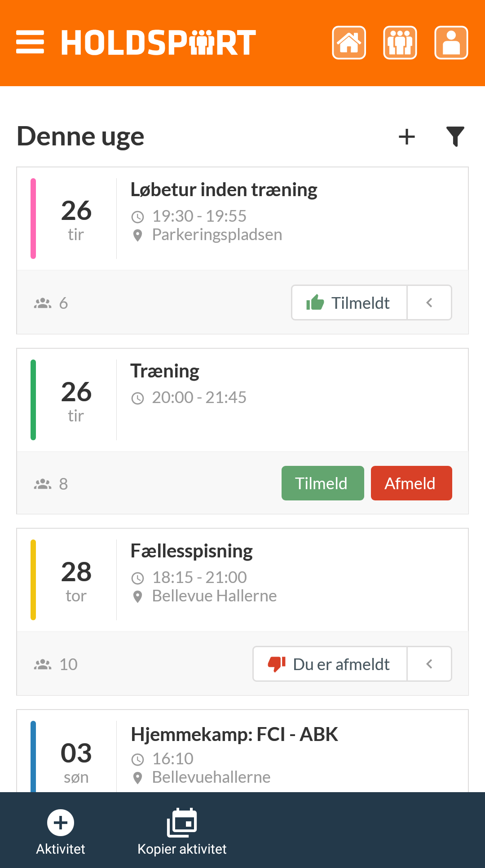Toggle Du er afmeldt status for Fællesspisning
This screenshot has width=485, height=868.
[x=330, y=664]
